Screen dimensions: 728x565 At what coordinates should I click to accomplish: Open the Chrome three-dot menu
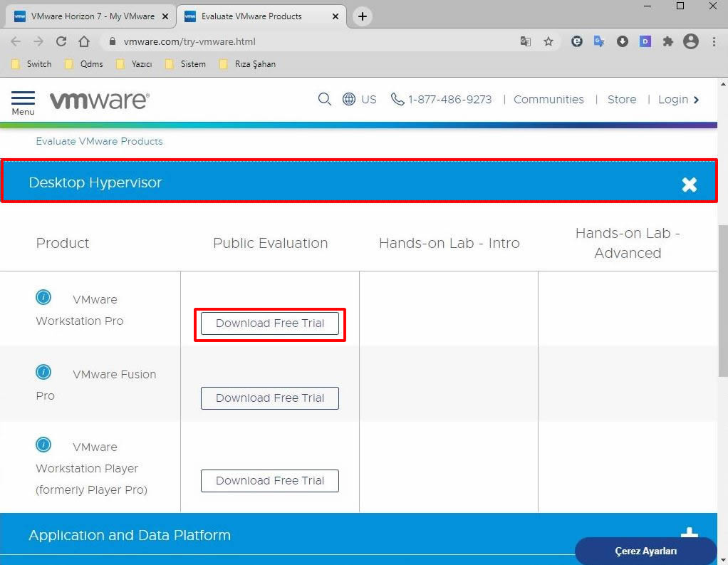[714, 41]
